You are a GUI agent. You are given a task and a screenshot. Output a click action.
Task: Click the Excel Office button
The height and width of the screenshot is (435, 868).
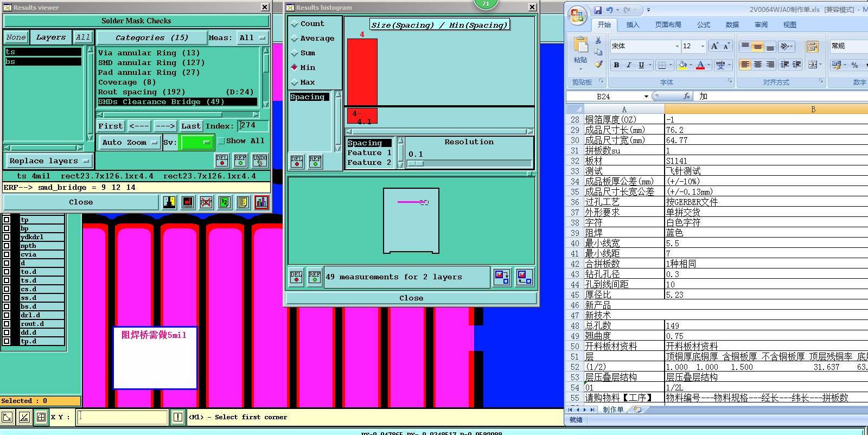[x=578, y=15]
